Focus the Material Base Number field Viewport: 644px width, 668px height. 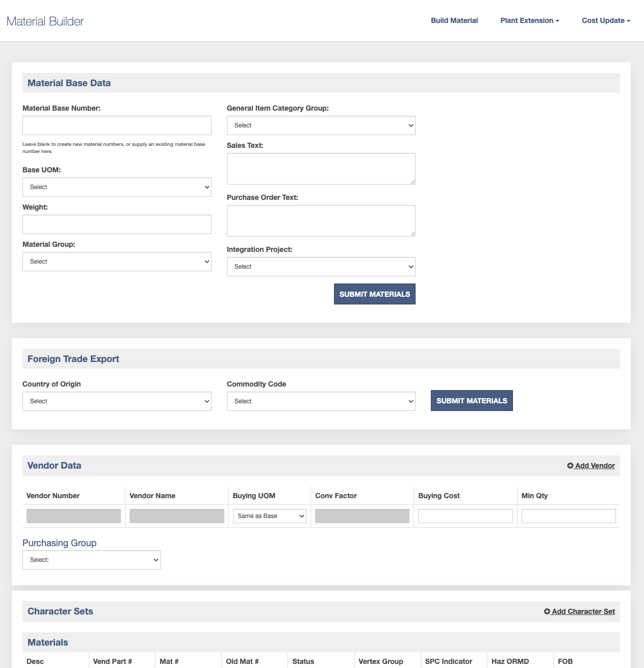[117, 125]
